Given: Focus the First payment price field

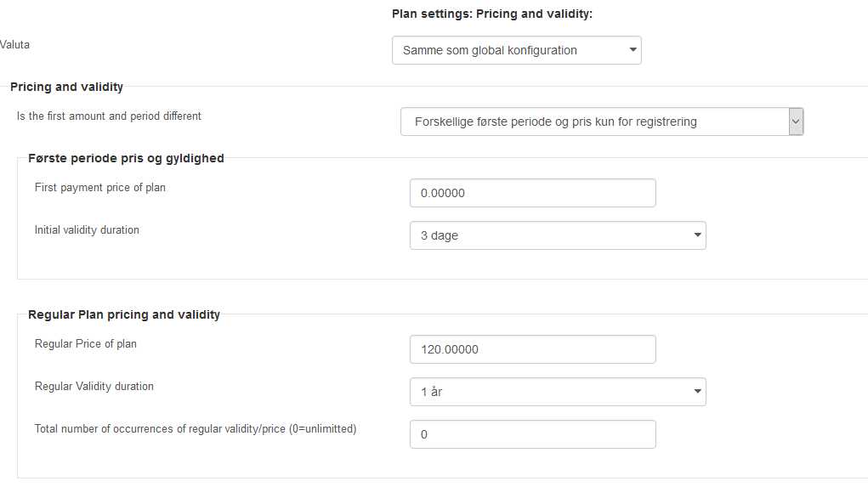Looking at the screenshot, I should click(x=532, y=193).
